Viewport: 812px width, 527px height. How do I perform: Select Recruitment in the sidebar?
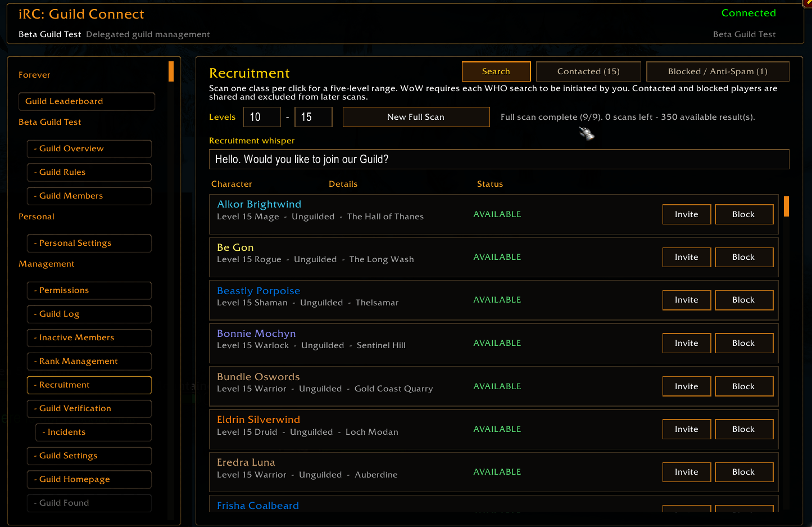pos(89,385)
